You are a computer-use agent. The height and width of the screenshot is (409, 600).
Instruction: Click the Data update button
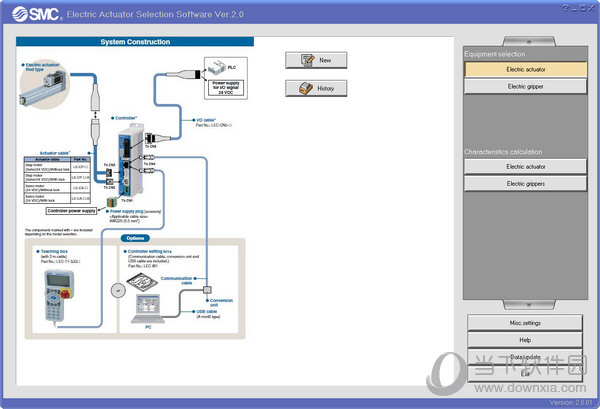coord(525,357)
